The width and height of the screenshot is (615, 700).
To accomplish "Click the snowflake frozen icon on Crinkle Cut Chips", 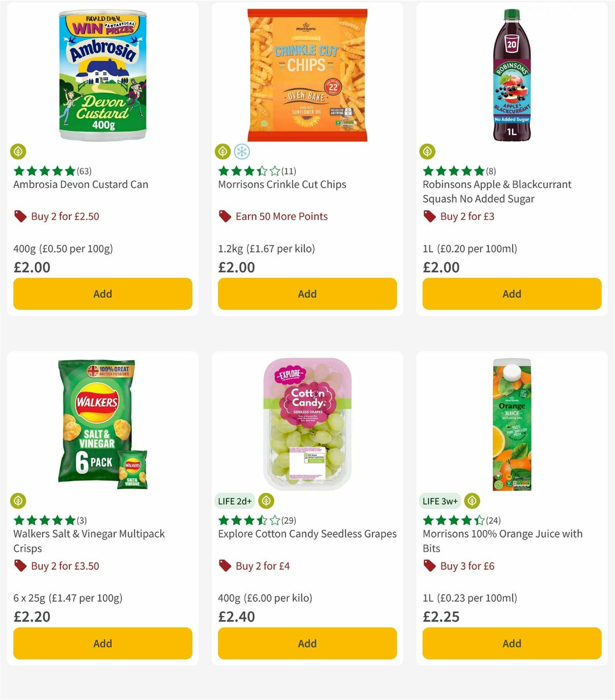I will point(243,152).
